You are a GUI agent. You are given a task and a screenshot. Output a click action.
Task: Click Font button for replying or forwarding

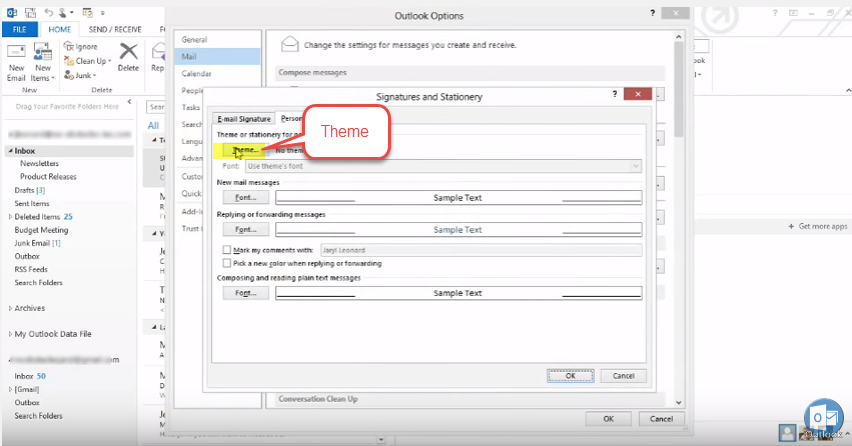246,230
